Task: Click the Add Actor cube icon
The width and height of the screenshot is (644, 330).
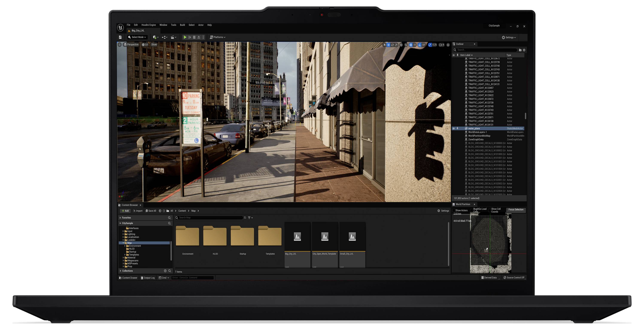Action: (155, 37)
